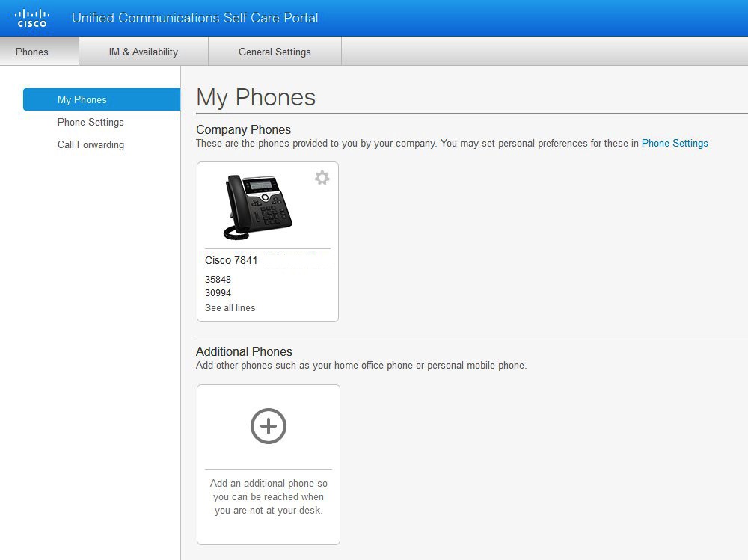Select the Cisco 7841 phone image
This screenshot has width=748, height=560.
tap(258, 207)
